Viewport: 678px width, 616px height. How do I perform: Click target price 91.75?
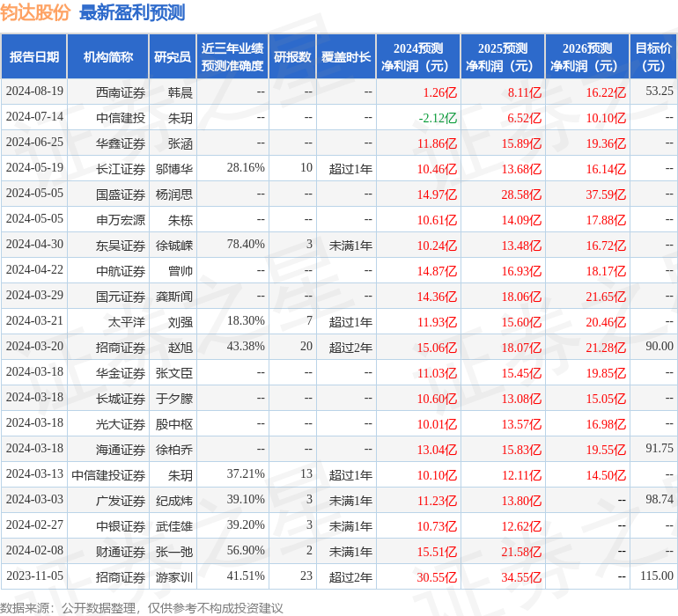660,448
